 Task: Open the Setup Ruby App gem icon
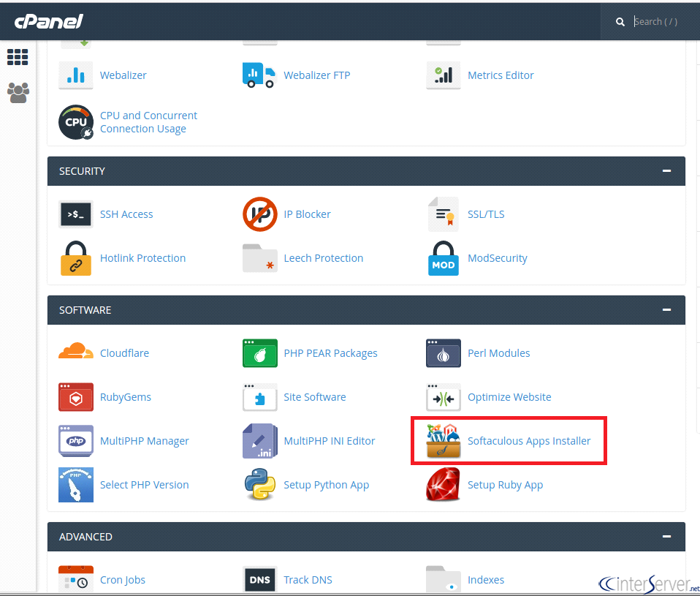(444, 485)
